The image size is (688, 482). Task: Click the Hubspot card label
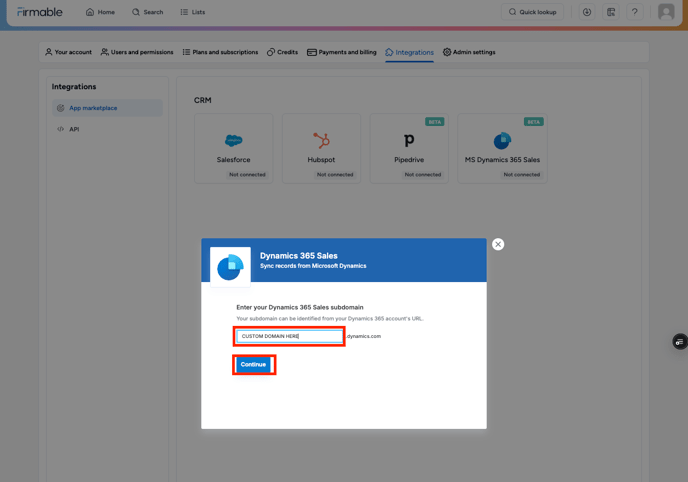click(321, 160)
